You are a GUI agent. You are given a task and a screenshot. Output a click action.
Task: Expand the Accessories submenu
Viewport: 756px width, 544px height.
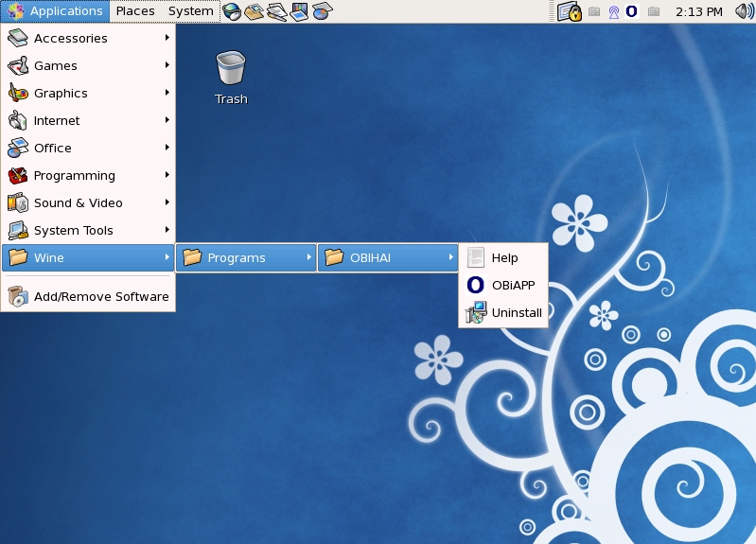point(88,38)
